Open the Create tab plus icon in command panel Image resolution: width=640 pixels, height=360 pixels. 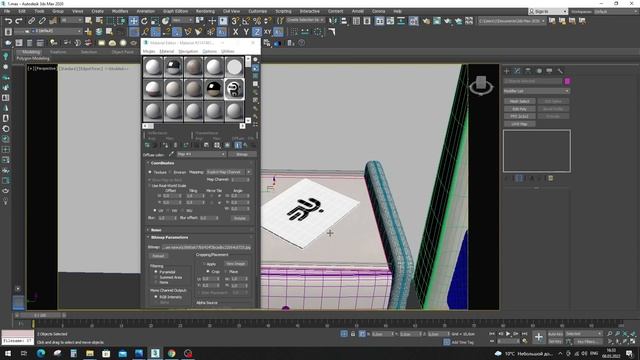click(x=507, y=71)
